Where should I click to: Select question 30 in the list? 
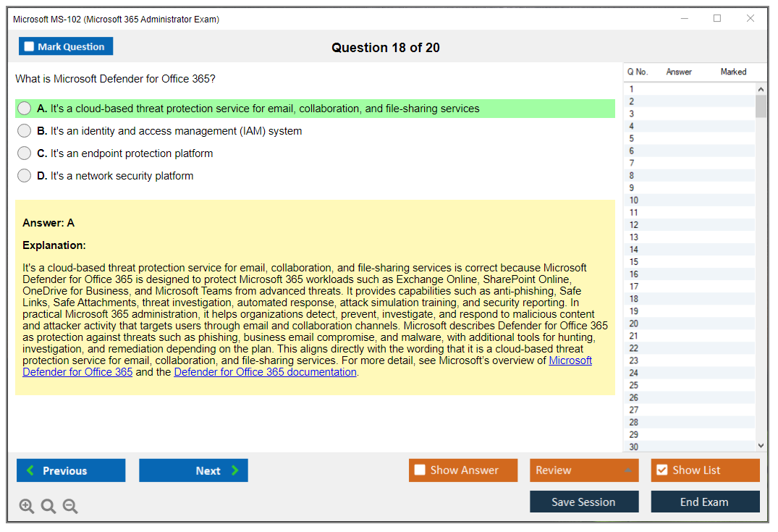tap(689, 447)
